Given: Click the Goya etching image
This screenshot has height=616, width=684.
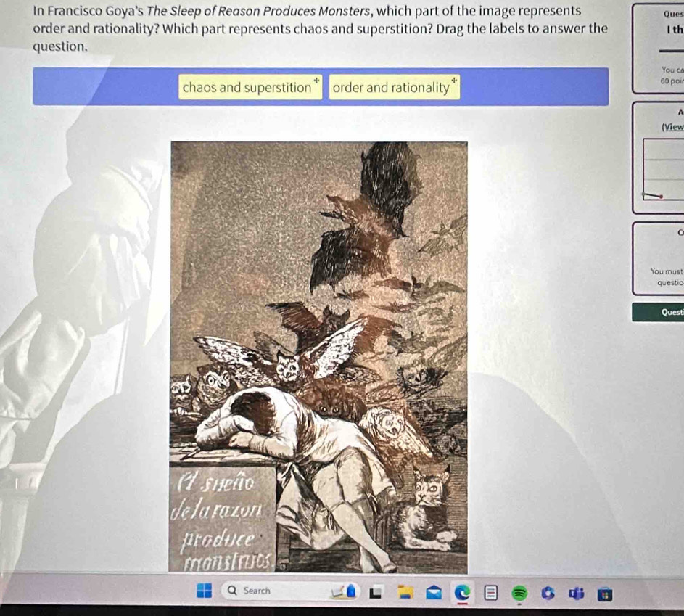Looking at the screenshot, I should click(318, 357).
